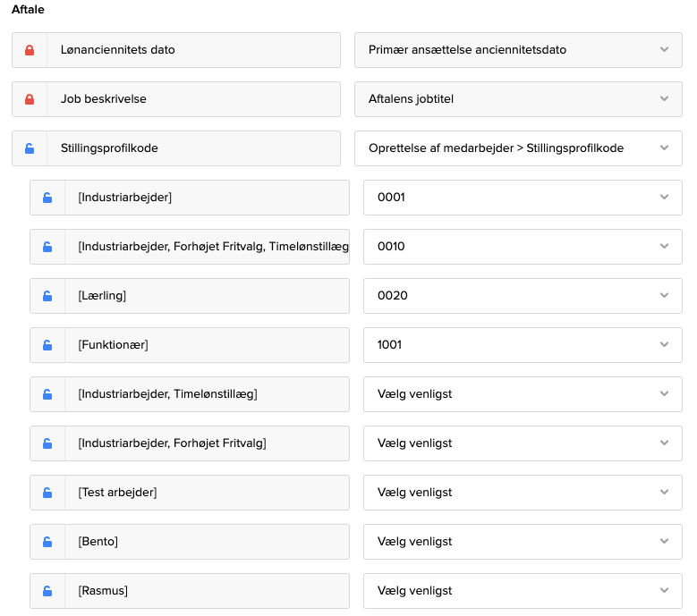This screenshot has height=616, width=697.
Task: Toggle the unlock icon for [Industriarbejder, Timelønstillæg]
Action: (47, 394)
